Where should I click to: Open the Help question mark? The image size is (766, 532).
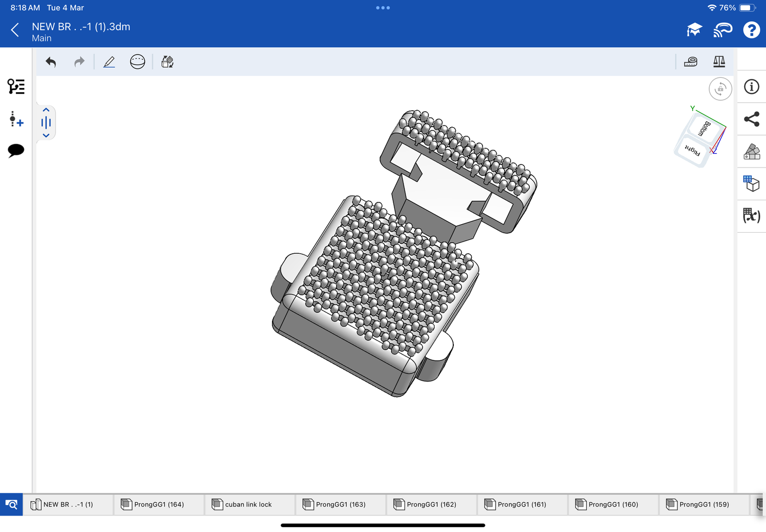click(751, 30)
